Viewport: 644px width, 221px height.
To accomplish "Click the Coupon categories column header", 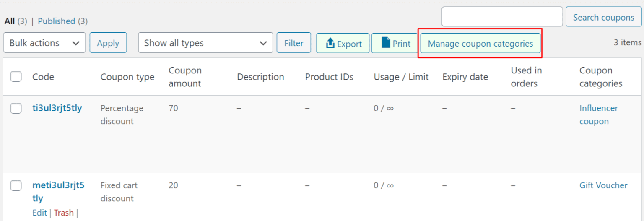I will pyautogui.click(x=601, y=77).
